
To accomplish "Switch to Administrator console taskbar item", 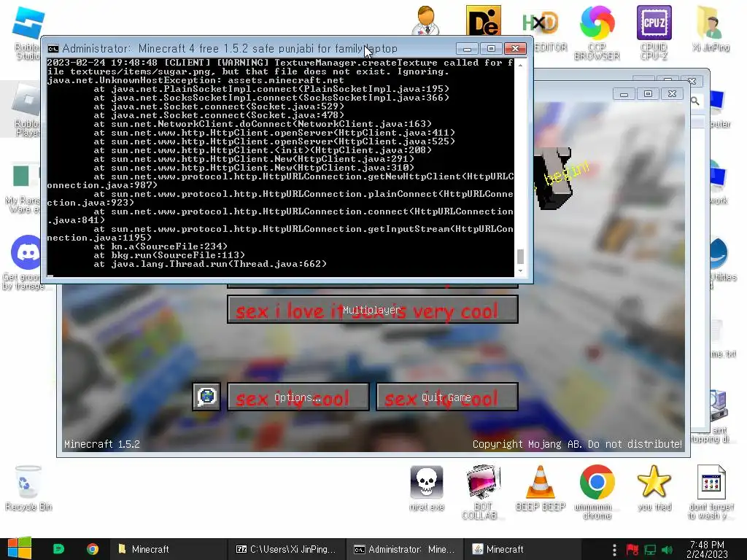I will (x=404, y=549).
